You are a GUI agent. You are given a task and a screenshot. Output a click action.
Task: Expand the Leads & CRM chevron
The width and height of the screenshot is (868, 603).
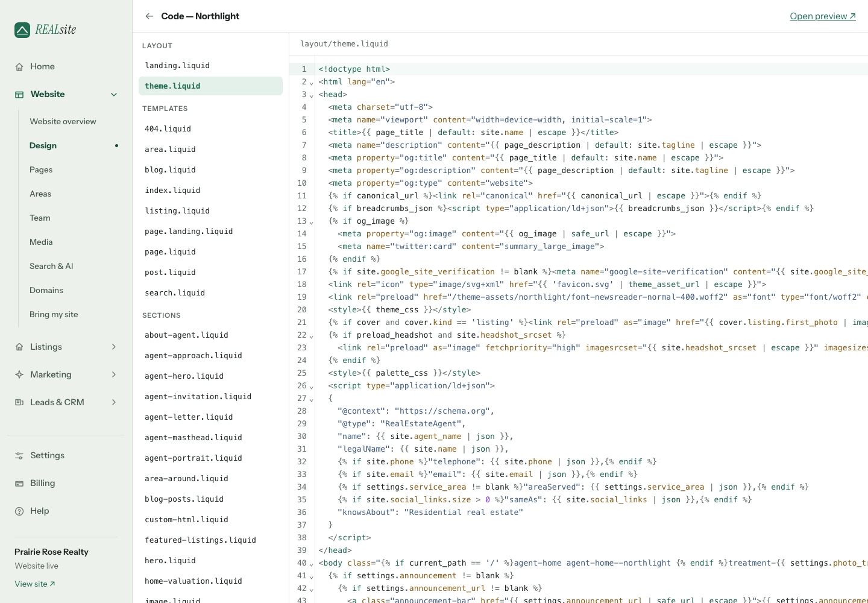[x=114, y=402]
